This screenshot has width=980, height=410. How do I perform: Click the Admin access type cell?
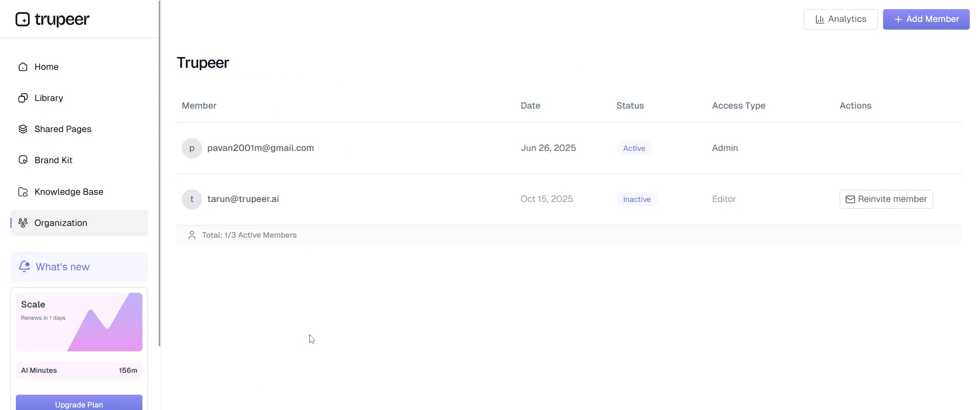(725, 148)
